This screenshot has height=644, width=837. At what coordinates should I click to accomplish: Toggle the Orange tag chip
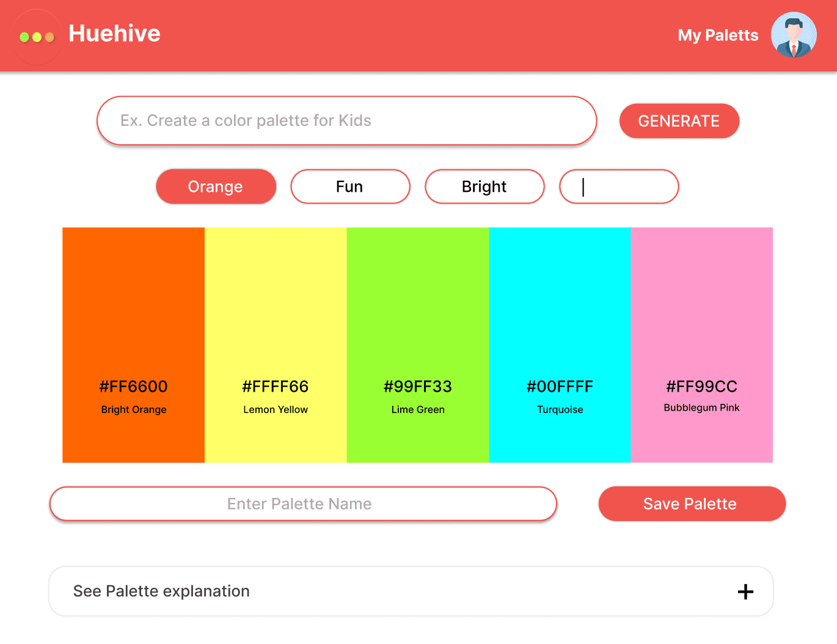216,186
